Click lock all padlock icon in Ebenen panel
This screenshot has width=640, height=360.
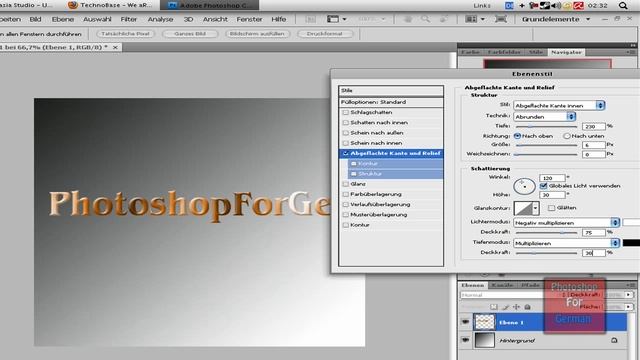point(527,307)
